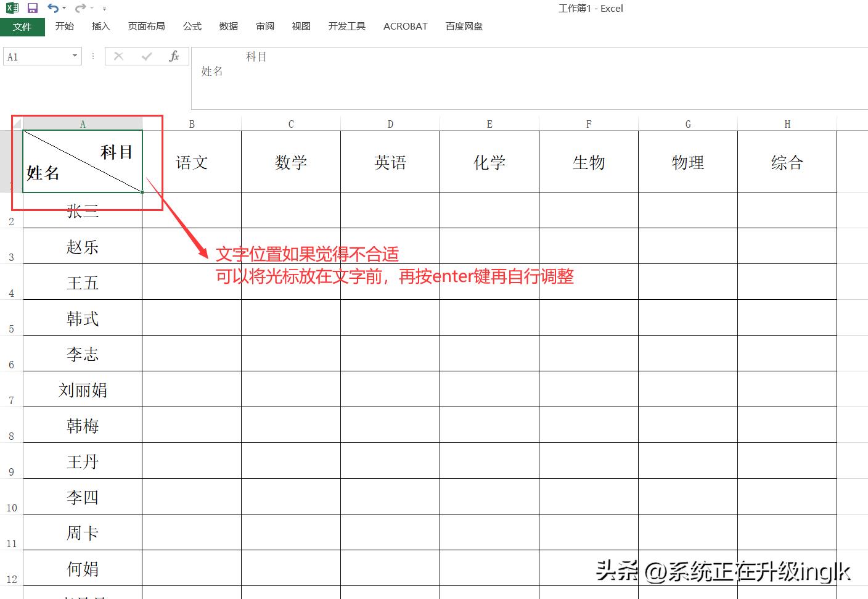The width and height of the screenshot is (868, 599).
Task: Click the select-all corner of the sheet
Action: (x=17, y=124)
